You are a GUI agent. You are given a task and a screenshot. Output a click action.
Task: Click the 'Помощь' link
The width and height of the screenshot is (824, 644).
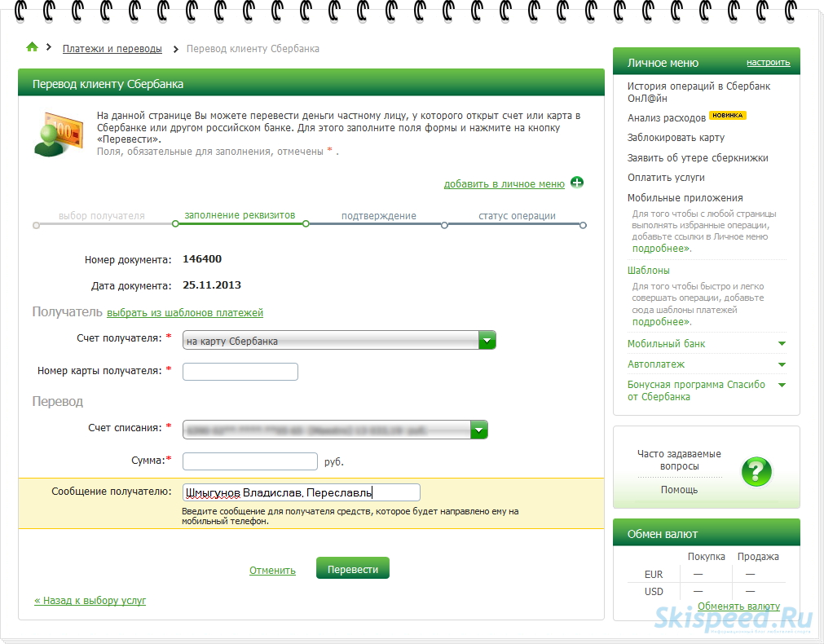679,490
